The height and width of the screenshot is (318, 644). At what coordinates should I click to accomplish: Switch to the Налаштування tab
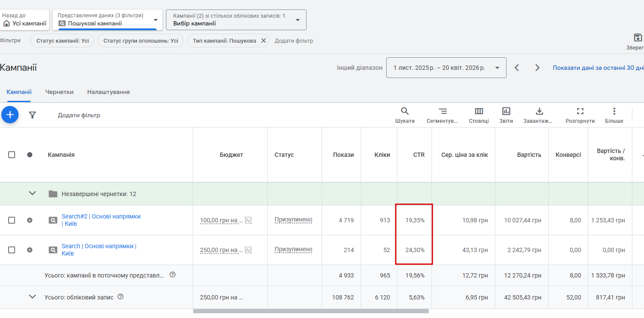[x=108, y=92]
